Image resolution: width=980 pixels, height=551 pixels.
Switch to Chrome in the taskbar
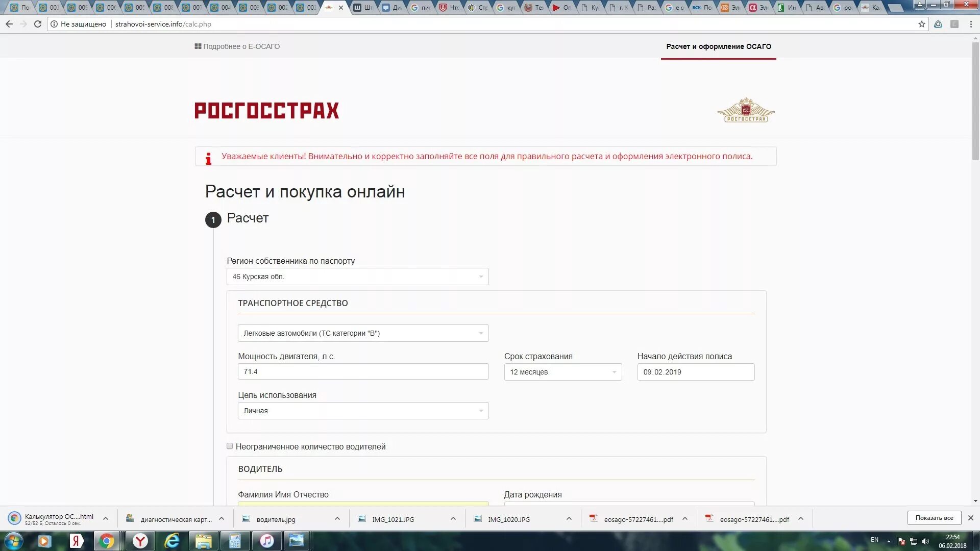[107, 541]
